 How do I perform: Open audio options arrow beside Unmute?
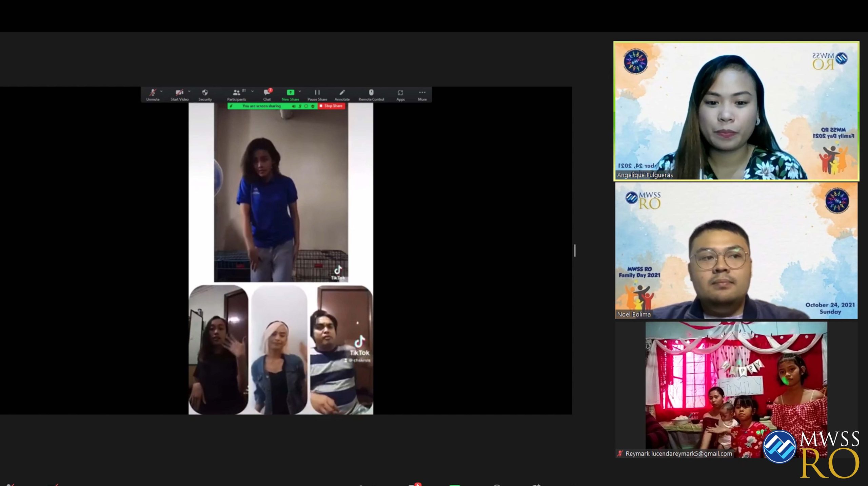pyautogui.click(x=161, y=91)
